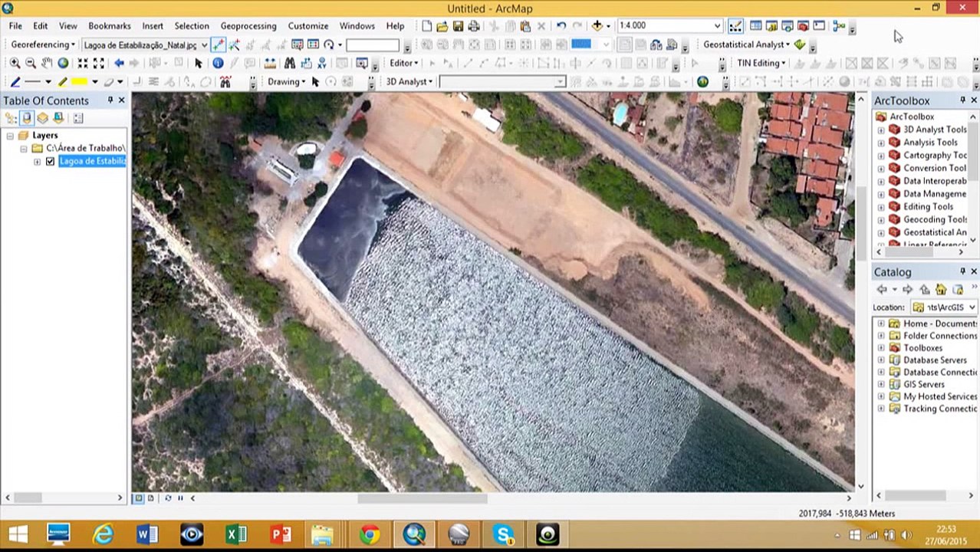Switch TOC to List By Drawing Order

point(11,118)
